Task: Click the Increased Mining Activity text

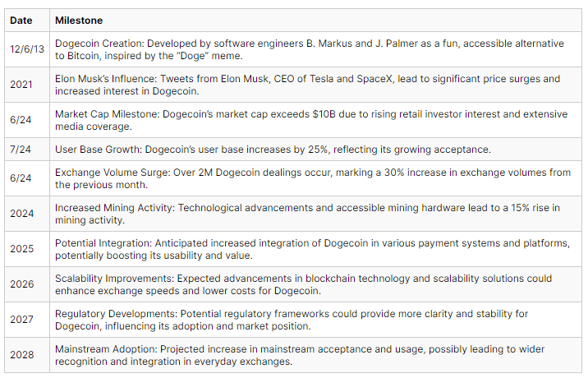Action: click(307, 214)
